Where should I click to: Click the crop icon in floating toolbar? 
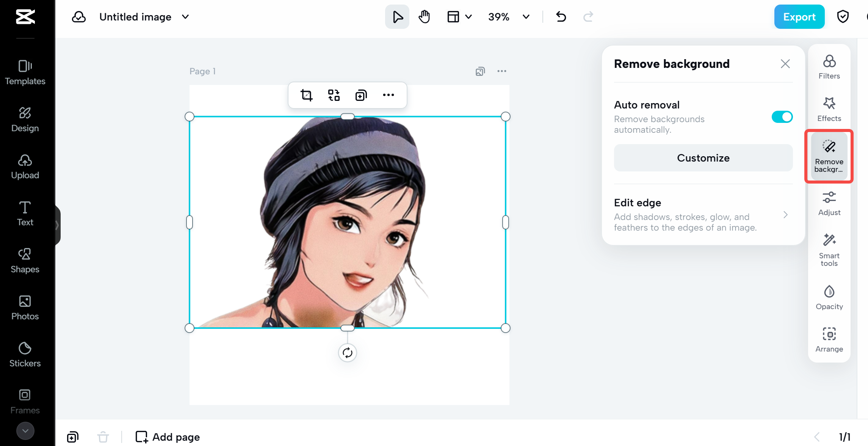306,95
